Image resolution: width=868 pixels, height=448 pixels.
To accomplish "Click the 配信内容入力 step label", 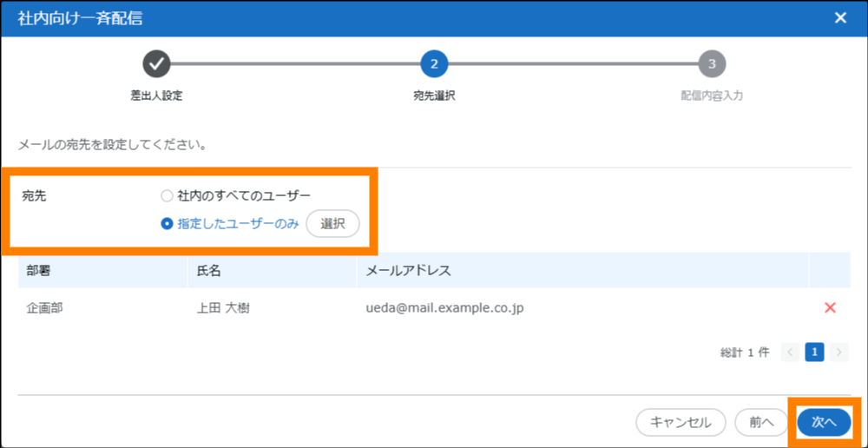I will click(x=712, y=96).
